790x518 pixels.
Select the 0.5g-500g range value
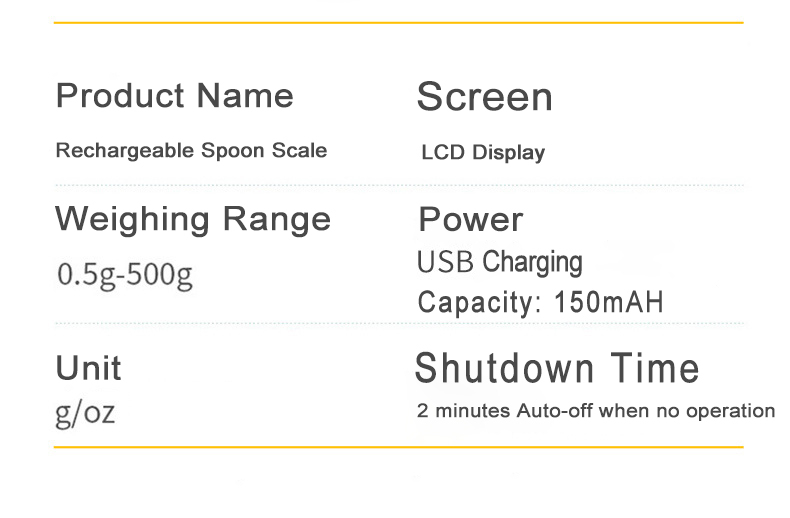pyautogui.click(x=125, y=274)
